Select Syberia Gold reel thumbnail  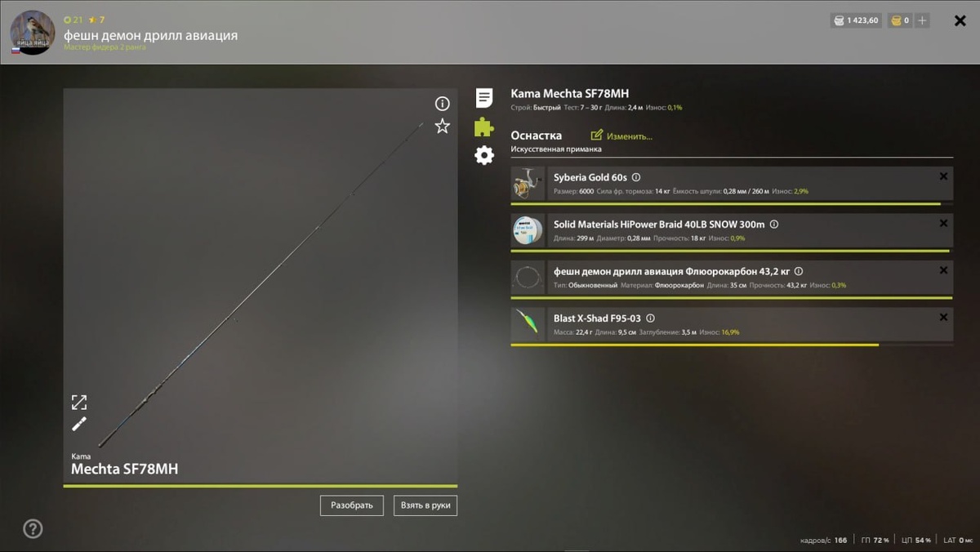click(528, 184)
